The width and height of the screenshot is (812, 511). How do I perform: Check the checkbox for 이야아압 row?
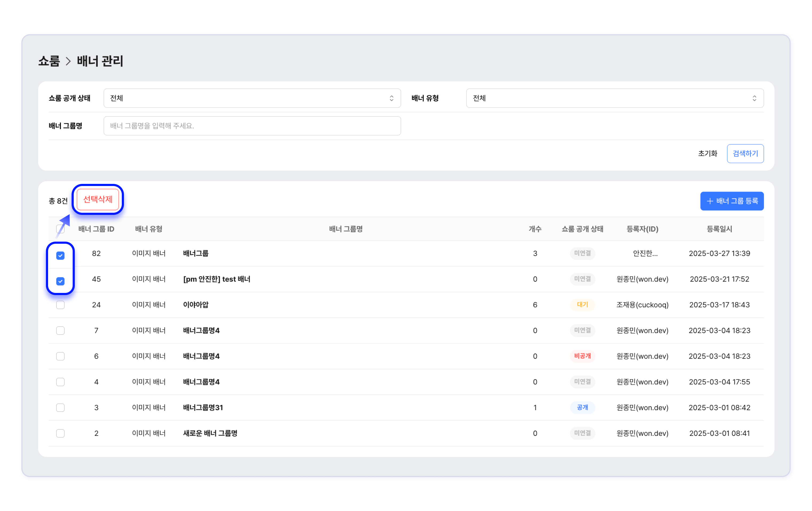[60, 305]
